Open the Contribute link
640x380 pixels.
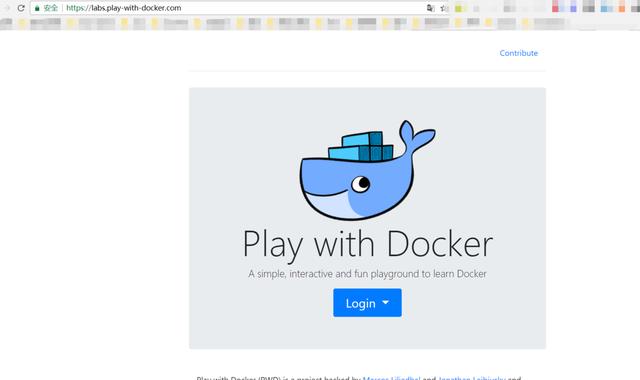[x=518, y=53]
